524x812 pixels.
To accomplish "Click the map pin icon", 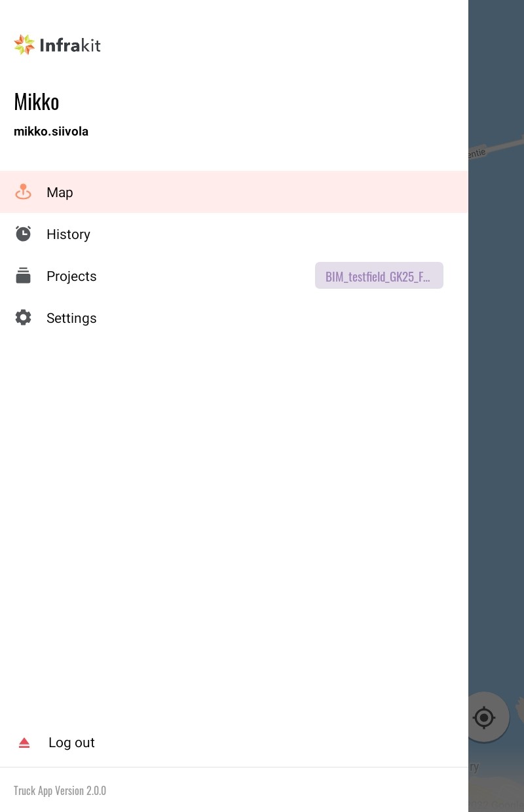I will (x=24, y=192).
